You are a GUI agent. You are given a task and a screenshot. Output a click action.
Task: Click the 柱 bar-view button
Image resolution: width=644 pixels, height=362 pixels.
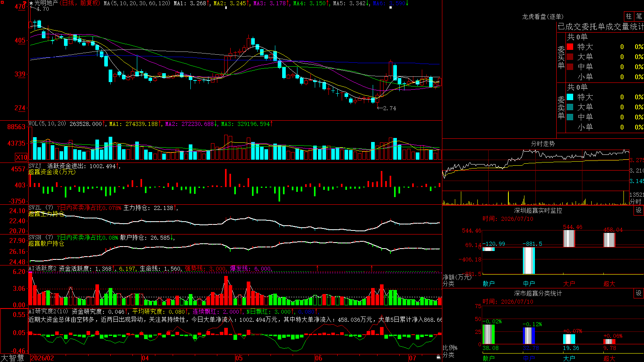point(629,16)
